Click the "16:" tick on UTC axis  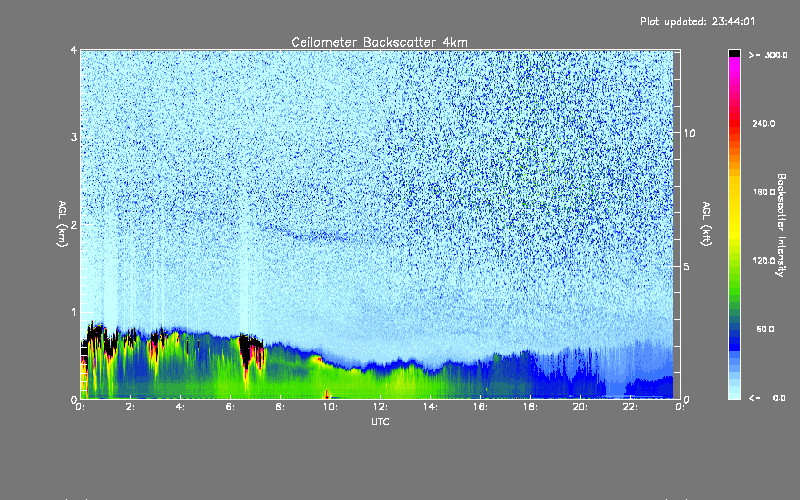[x=480, y=407]
